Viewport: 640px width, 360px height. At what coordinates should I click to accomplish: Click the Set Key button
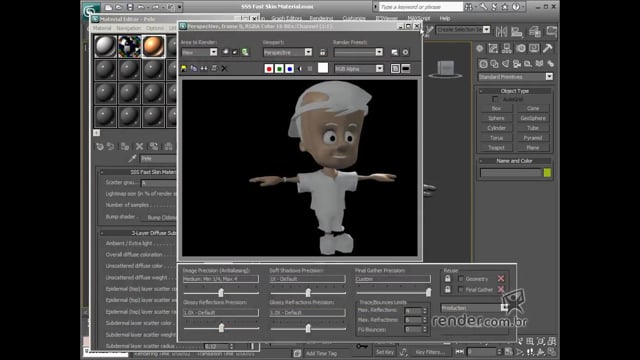[384, 352]
